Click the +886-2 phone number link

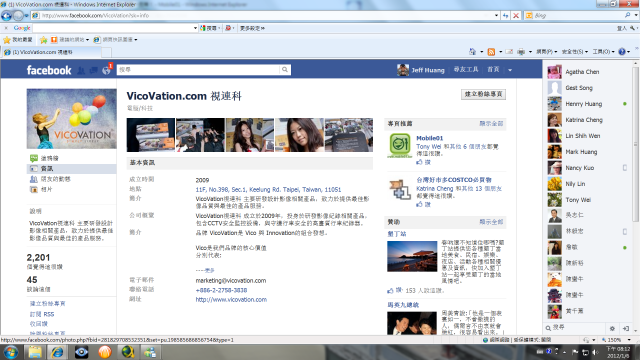[x=221, y=290]
